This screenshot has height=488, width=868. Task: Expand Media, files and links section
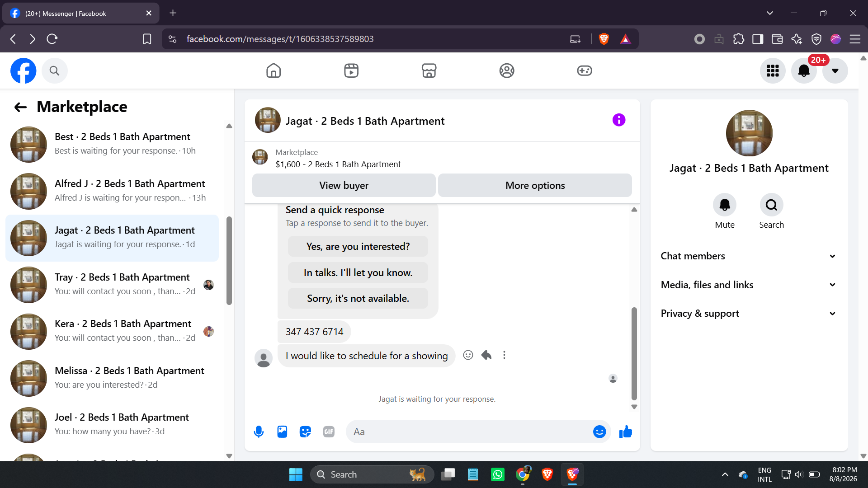749,285
